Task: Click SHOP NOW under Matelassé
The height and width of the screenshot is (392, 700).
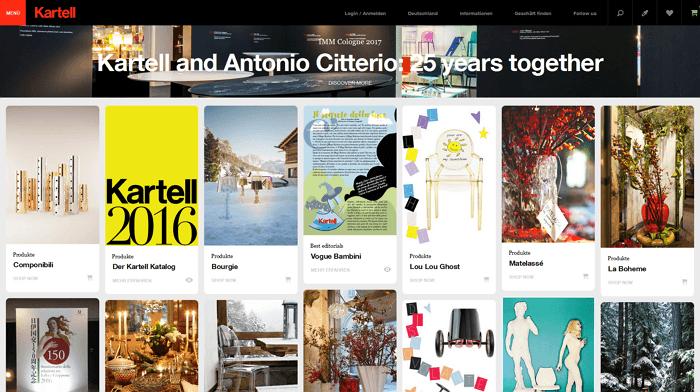Action: point(521,277)
